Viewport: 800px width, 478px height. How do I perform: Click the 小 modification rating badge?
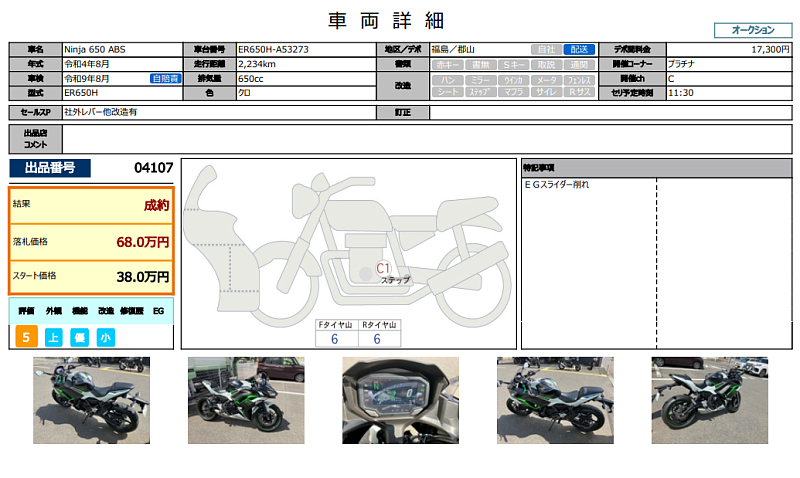coord(106,337)
